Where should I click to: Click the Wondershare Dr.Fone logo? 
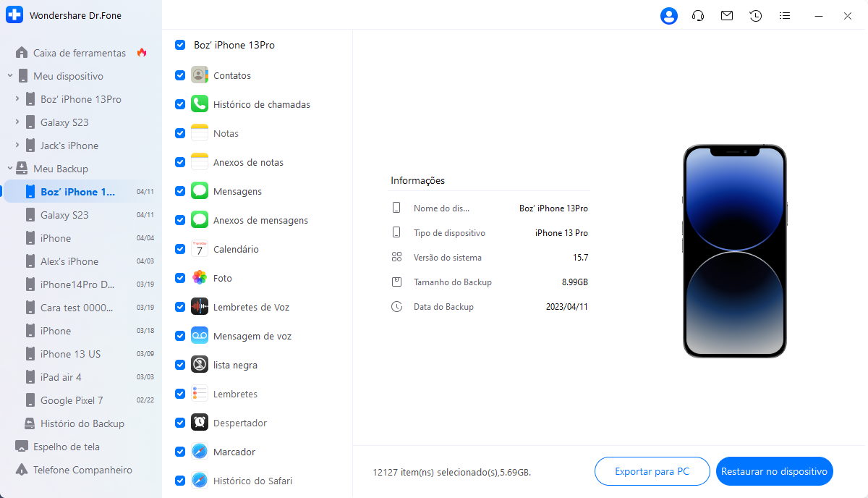tap(14, 15)
